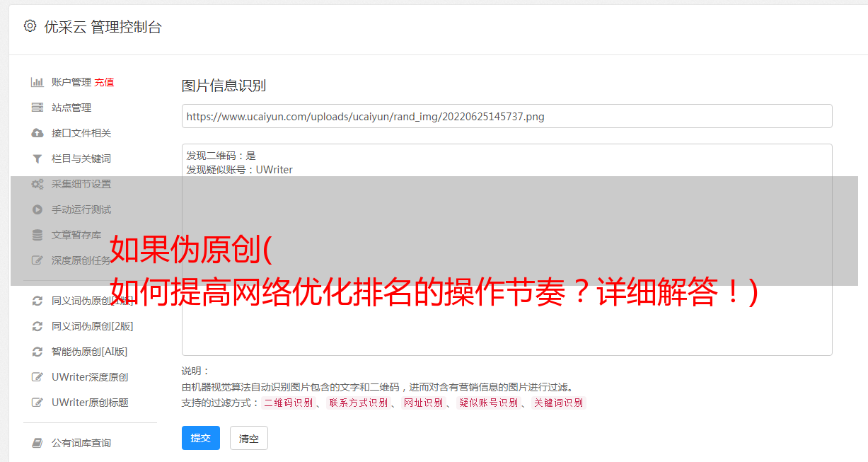
Task: Open 文章暂存库 menu item
Action: [76, 235]
